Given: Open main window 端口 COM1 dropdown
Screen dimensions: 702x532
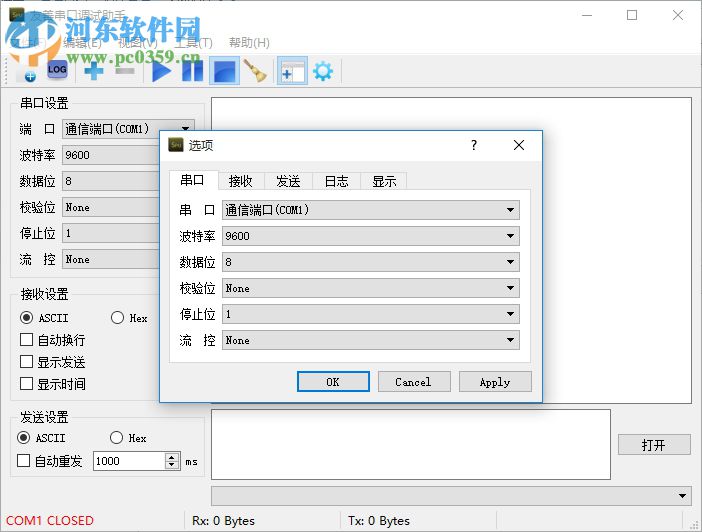Looking at the screenshot, I should (x=128, y=129).
